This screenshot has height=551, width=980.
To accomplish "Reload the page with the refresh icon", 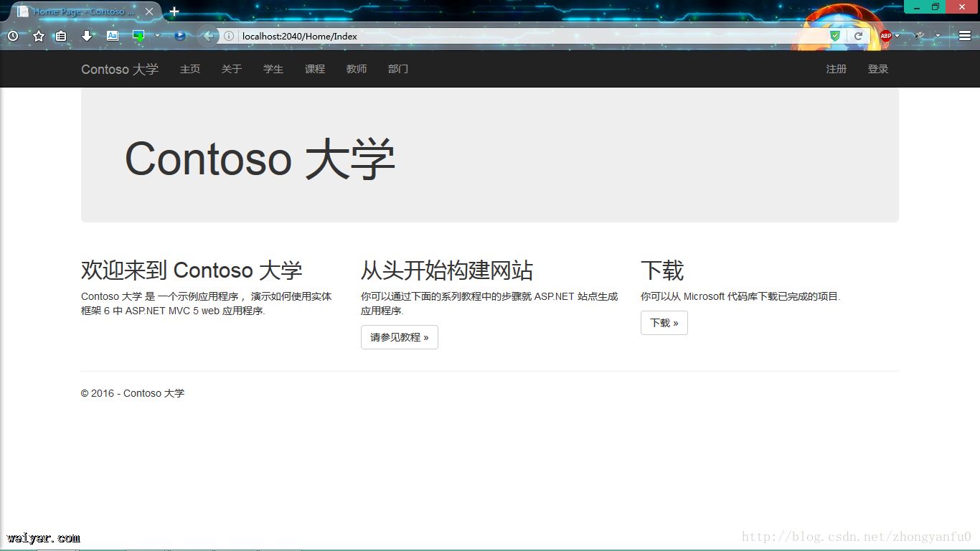I will point(858,36).
